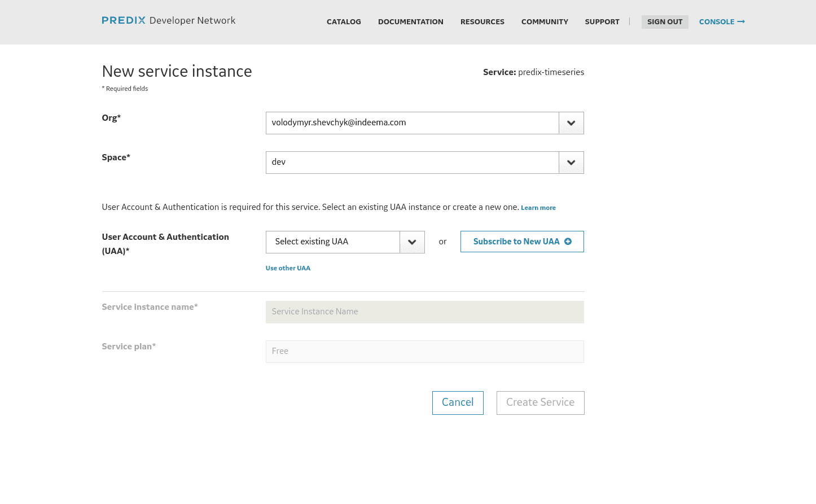Screen dimensions: 816x504
Task: Open the Org dropdown chevron
Action: (571, 122)
